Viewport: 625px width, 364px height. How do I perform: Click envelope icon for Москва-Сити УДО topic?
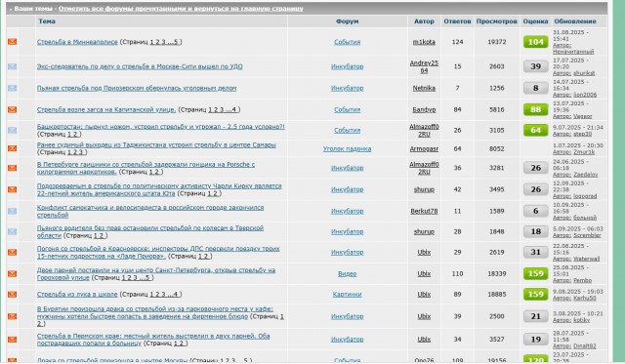coord(13,66)
